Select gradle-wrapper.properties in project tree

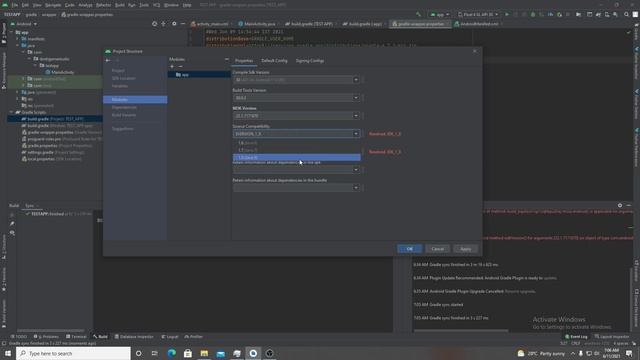[x=61, y=132]
